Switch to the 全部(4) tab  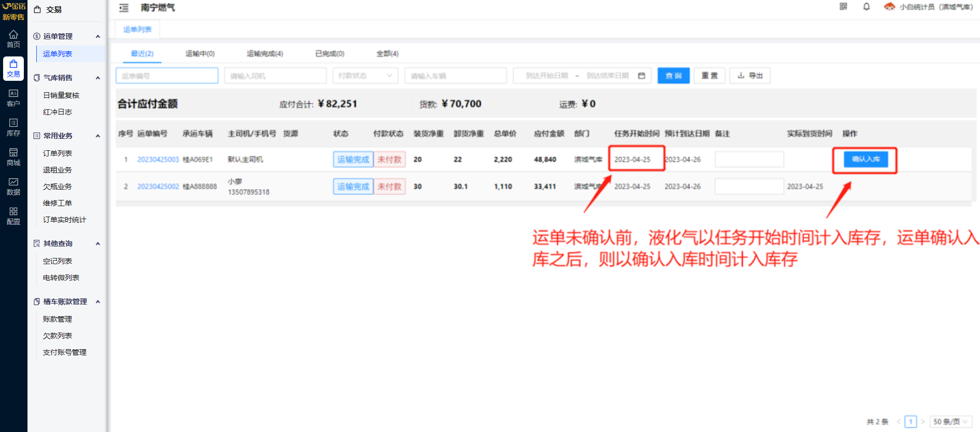pos(387,53)
